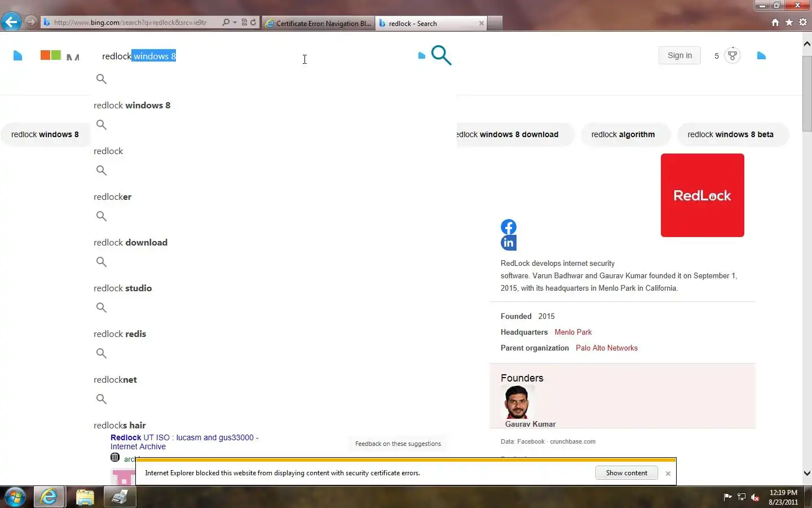Screen dimensions: 812x508
Task: Open Windows Explorer folder taskbar icon
Action: click(85, 497)
